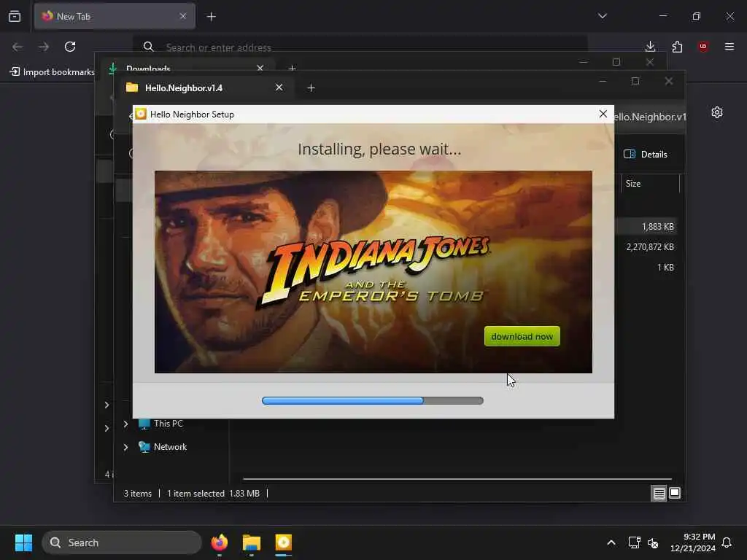
Task: Add a new tab in Downloads Explorer window
Action: pos(292,68)
